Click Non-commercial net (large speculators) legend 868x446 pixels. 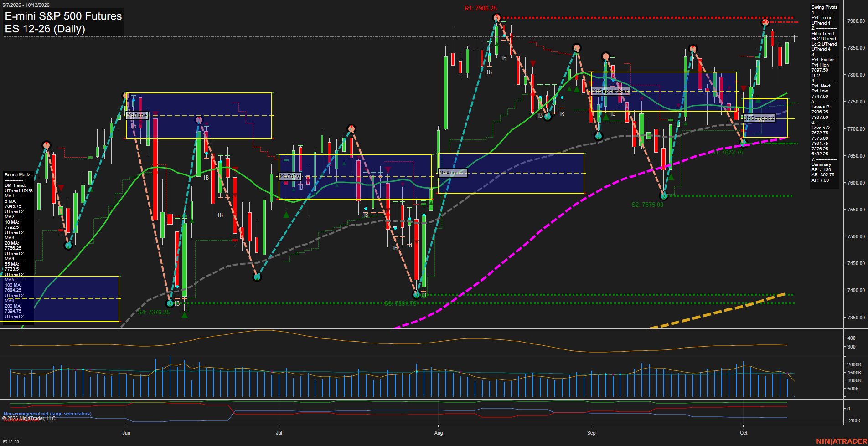[x=47, y=414]
